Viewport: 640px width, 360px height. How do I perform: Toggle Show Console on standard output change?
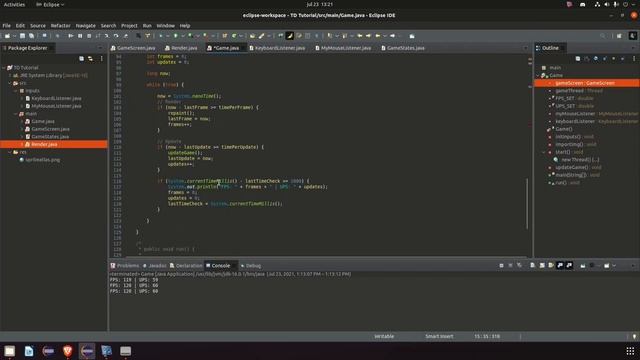click(x=560, y=265)
